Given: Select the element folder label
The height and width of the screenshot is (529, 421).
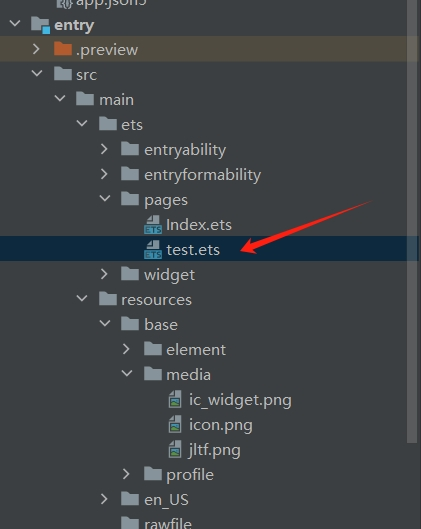Looking at the screenshot, I should pyautogui.click(x=196, y=350).
